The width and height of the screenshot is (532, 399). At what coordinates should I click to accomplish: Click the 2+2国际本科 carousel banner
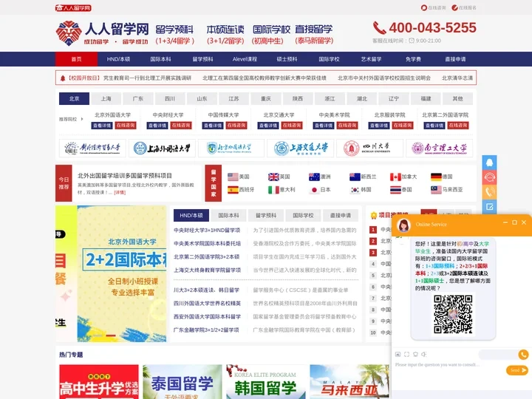click(122, 273)
